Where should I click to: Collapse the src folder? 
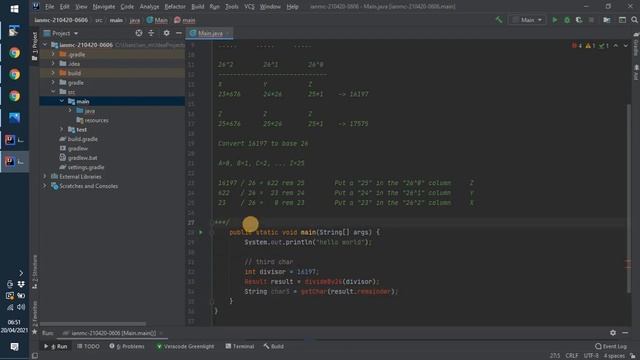pyautogui.click(x=53, y=92)
